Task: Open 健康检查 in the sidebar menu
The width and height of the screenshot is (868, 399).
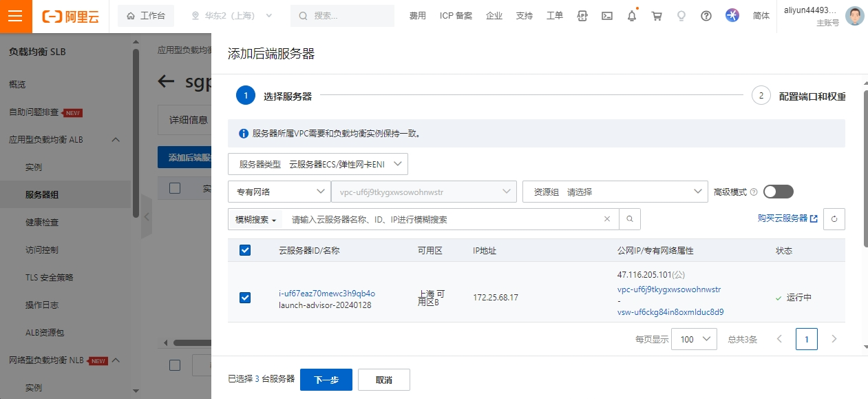Action: pos(42,223)
